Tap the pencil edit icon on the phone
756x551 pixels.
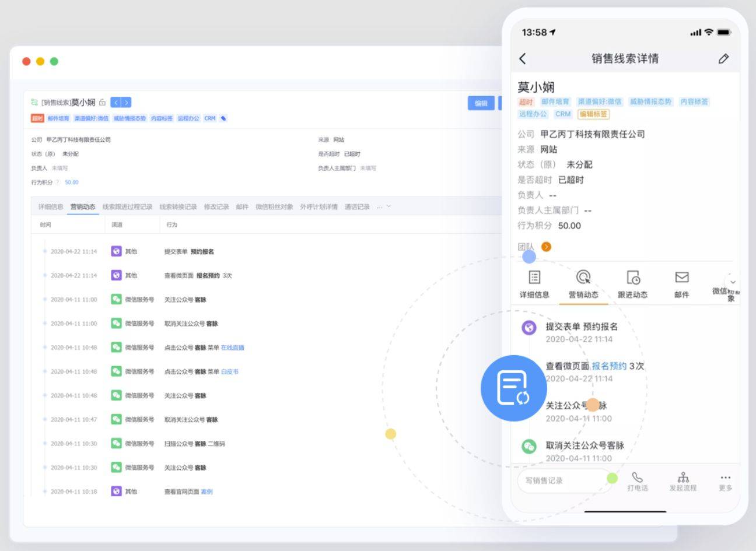723,58
